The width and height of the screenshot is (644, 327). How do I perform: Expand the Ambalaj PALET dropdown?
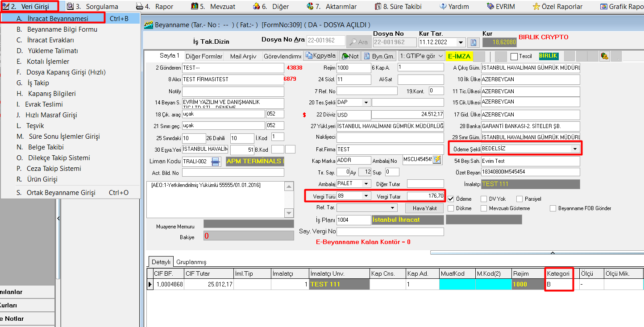coord(366,184)
